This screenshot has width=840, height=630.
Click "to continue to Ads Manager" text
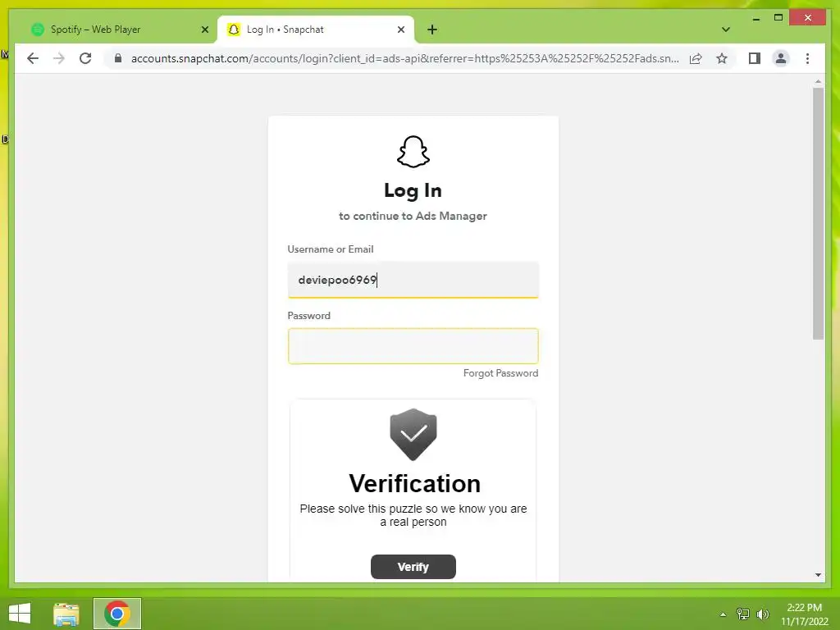(413, 216)
